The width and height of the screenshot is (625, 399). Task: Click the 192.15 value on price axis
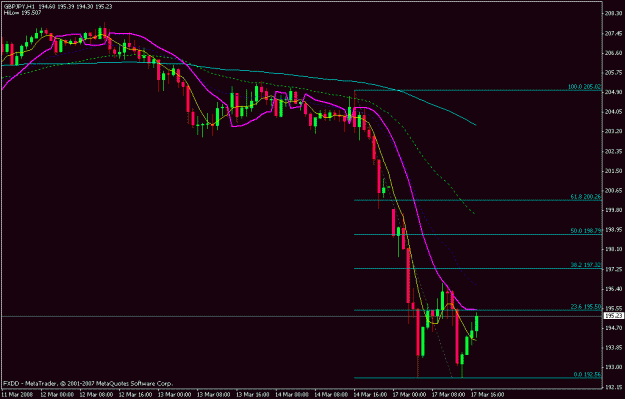tap(614, 387)
